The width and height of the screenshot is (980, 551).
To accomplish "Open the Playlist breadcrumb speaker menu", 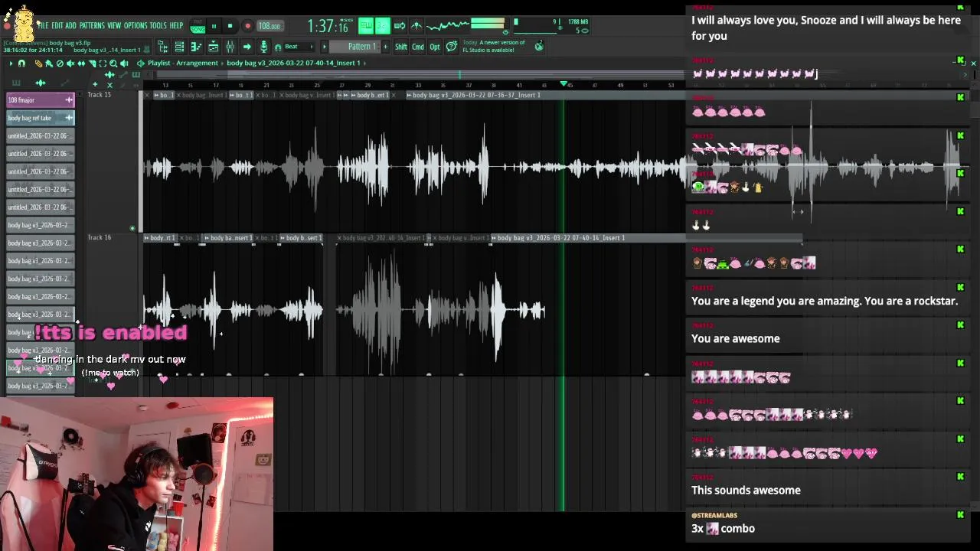I will coord(140,64).
